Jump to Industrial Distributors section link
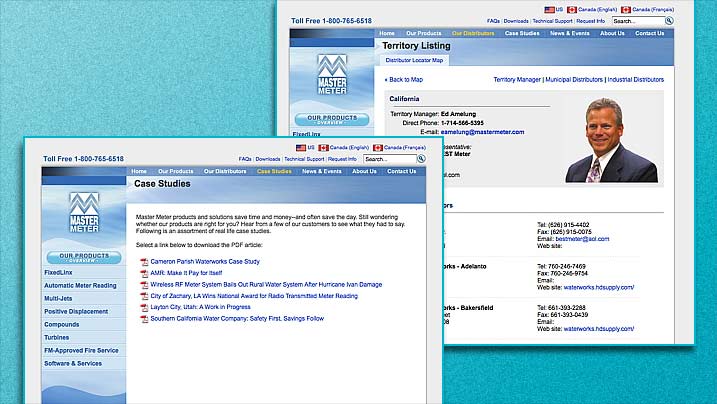 coord(636,80)
